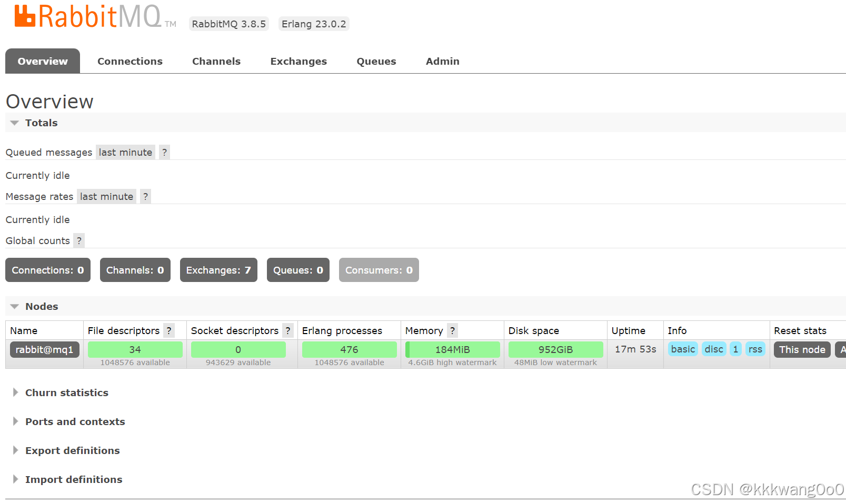
Task: Click the Disk space 952GiB bar
Action: coord(556,349)
